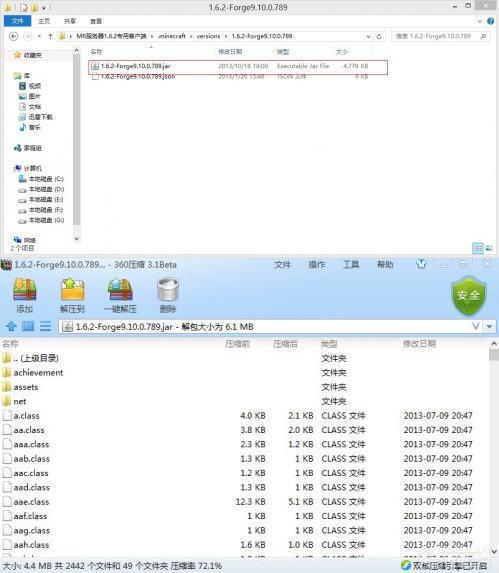
Task: Click the 解压到 (Extract to) icon
Action: coord(72,295)
